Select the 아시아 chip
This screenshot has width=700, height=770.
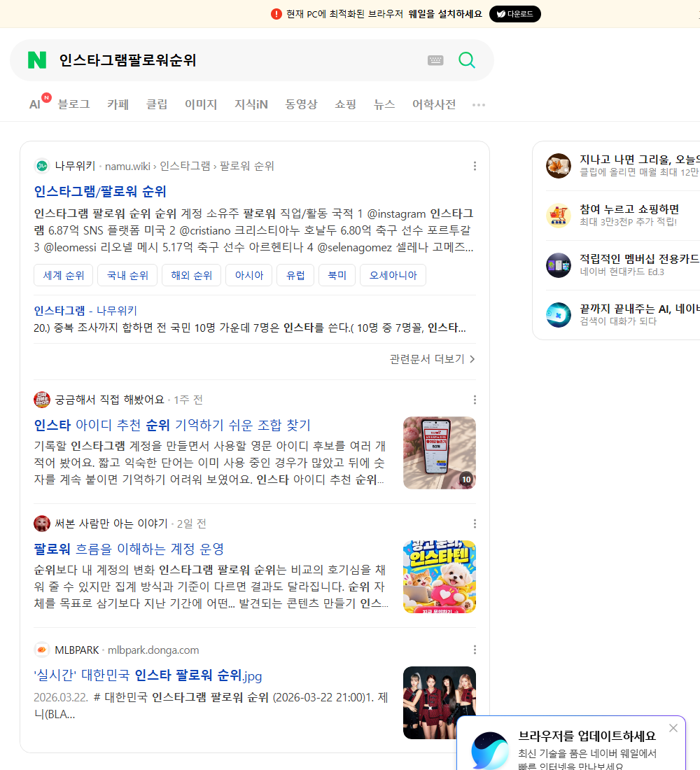pyautogui.click(x=249, y=275)
